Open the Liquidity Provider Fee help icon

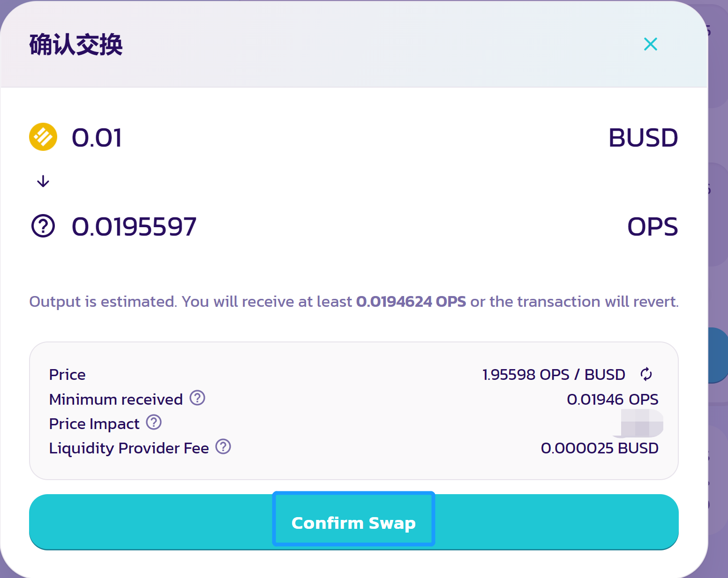223,447
